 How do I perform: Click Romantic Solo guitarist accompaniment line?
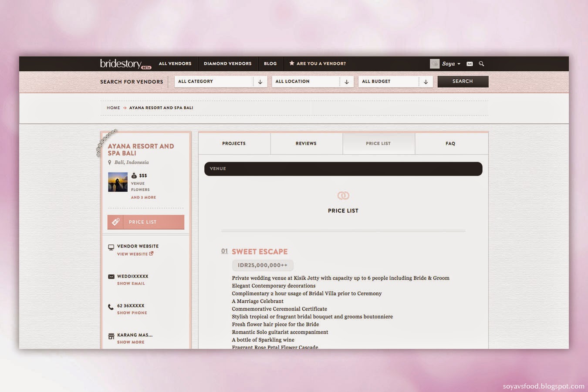coord(280,332)
